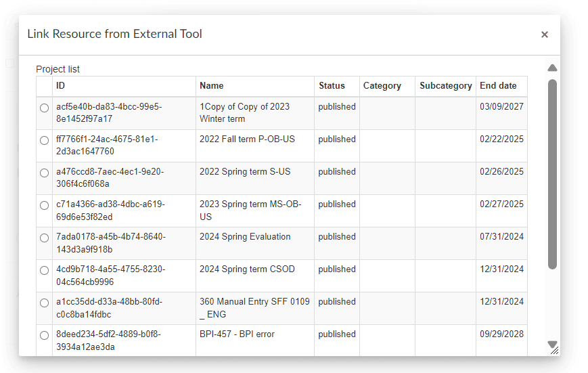This screenshot has width=588, height=373.
Task: Select radio for 2023 Spring term MS-OB-US
Action: pos(44,205)
